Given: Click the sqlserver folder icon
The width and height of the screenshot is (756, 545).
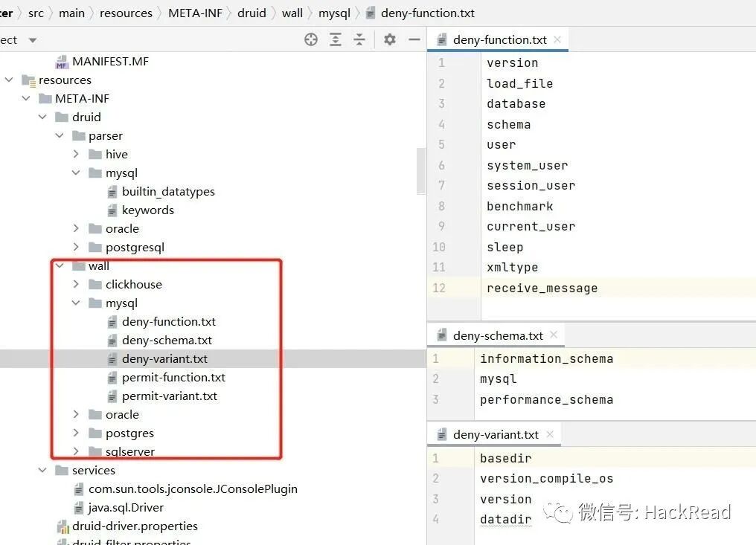Looking at the screenshot, I should point(95,451).
